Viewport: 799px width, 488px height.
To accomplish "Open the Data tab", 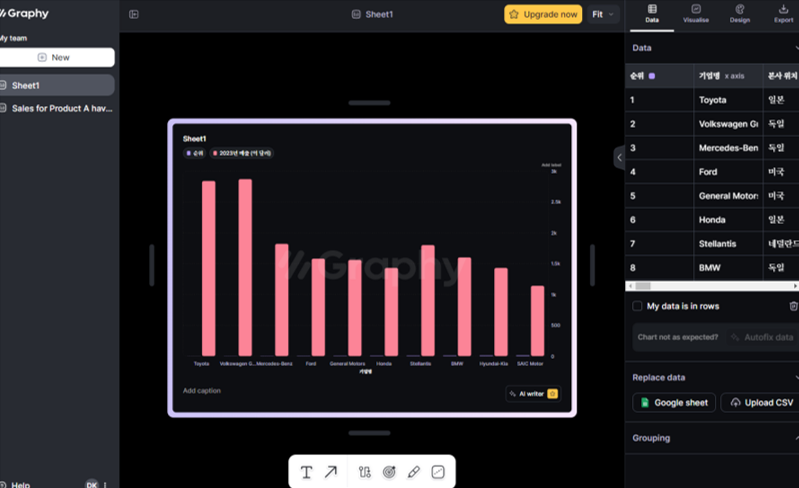I will click(652, 14).
